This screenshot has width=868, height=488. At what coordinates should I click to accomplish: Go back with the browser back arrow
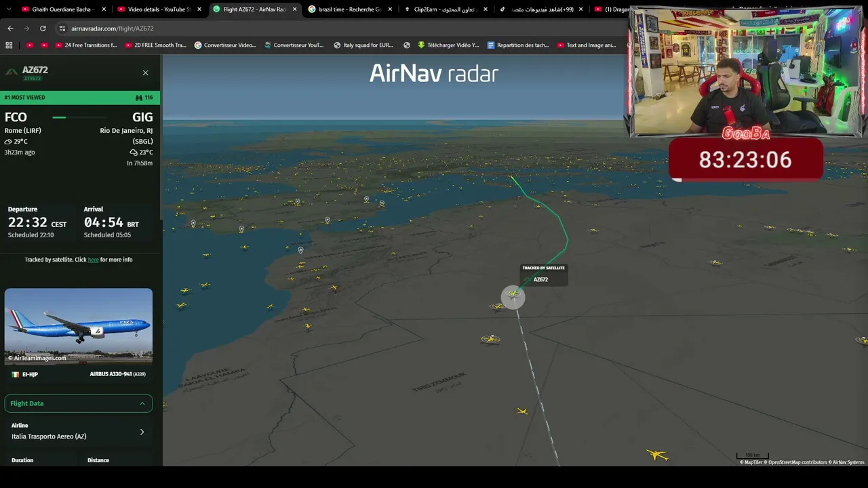click(x=10, y=28)
